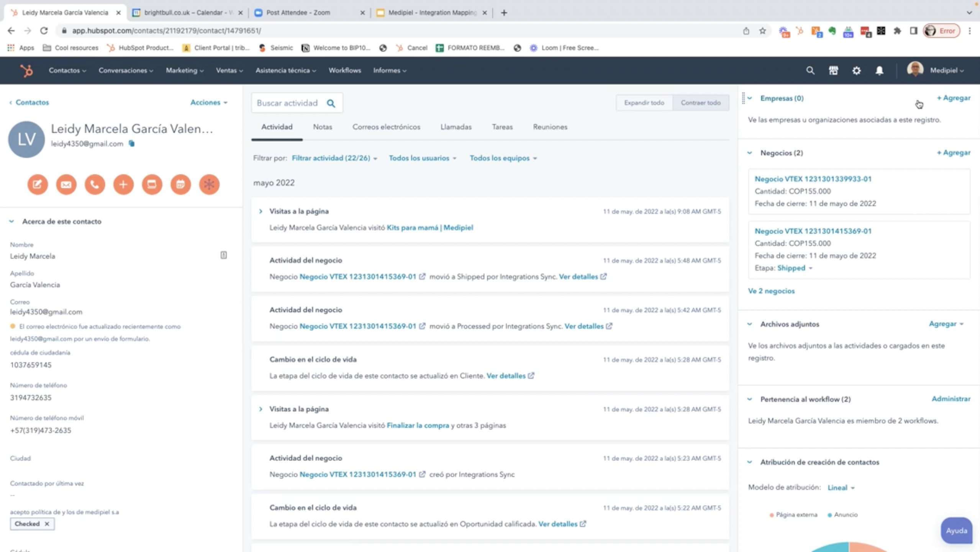Open notifications bell icon
The height and width of the screenshot is (552, 980).
click(x=879, y=71)
